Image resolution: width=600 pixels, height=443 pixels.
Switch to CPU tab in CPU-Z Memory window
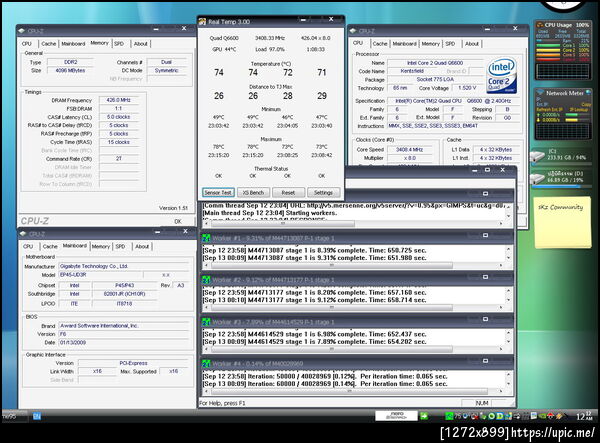click(27, 44)
